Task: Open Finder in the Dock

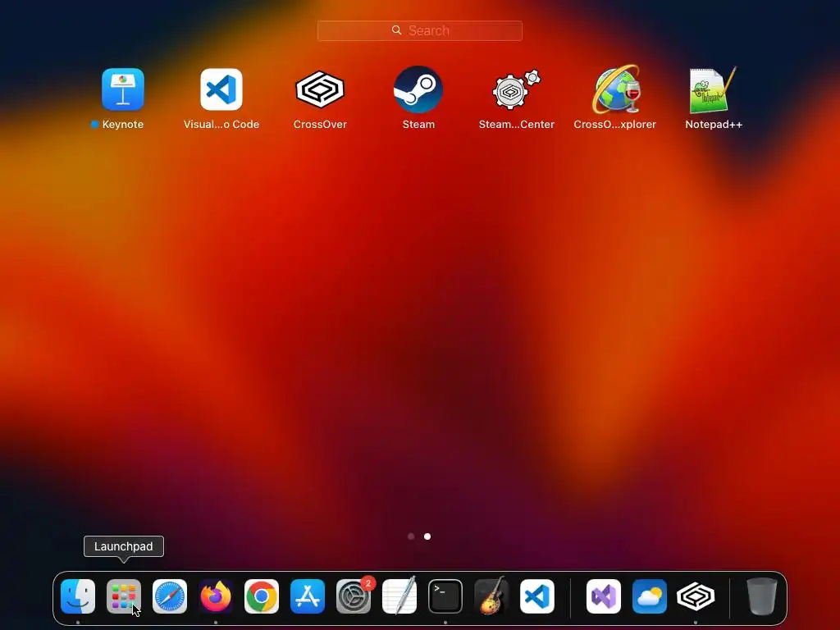Action: [78, 596]
